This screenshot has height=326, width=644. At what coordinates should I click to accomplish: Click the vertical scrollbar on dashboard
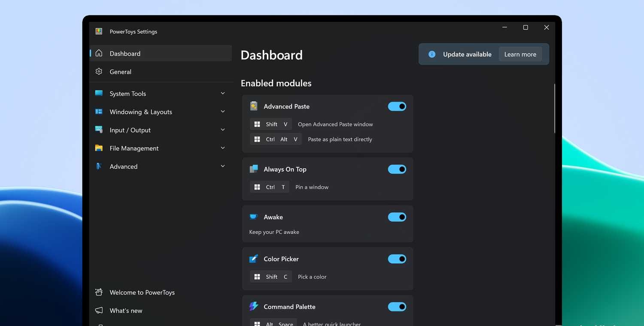(x=555, y=109)
